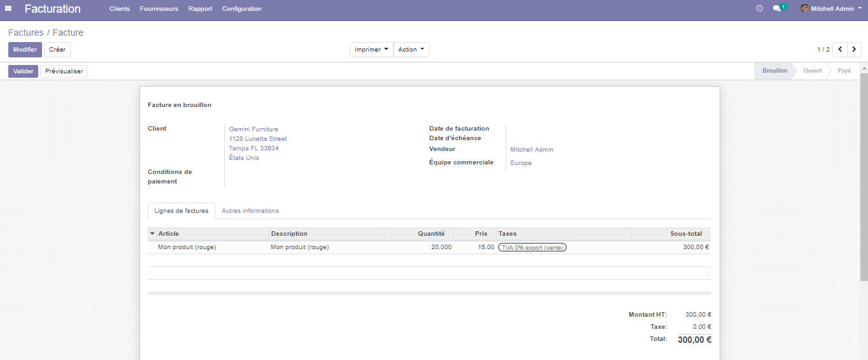Viewport: 868px width, 360px height.
Task: Open the Clients menu
Action: tap(119, 9)
